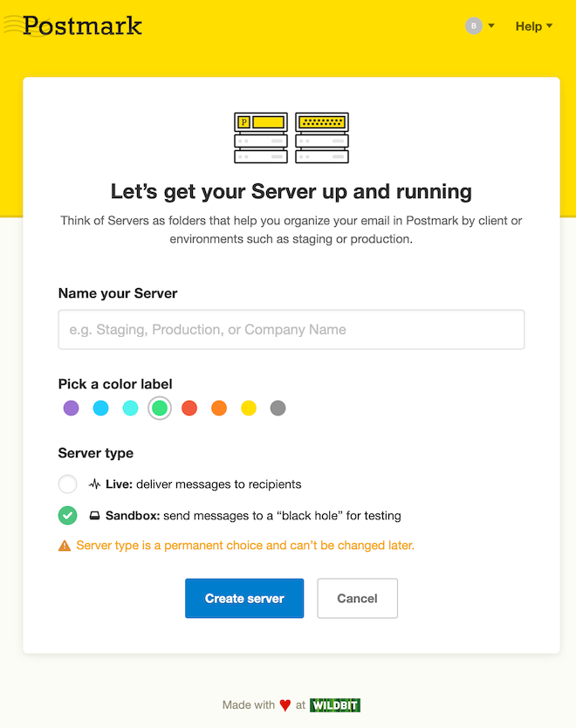The width and height of the screenshot is (576, 728).
Task: Type in the Name your Server field
Action: pyautogui.click(x=291, y=330)
